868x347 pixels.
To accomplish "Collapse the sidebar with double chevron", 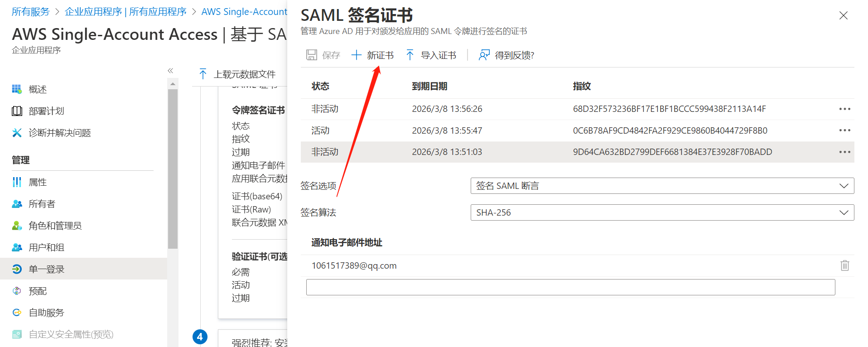I will 170,71.
